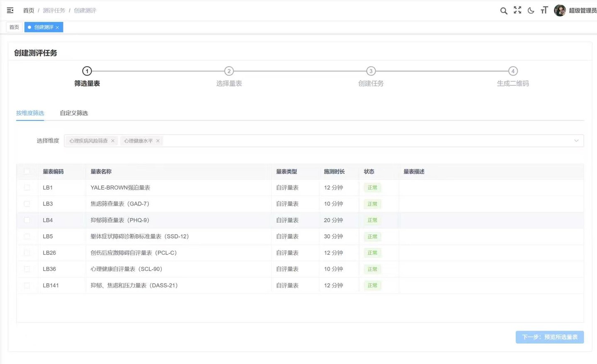Click inside the 选择维度 multi-select field
Image resolution: width=597 pixels, height=364 pixels.
click(324, 141)
